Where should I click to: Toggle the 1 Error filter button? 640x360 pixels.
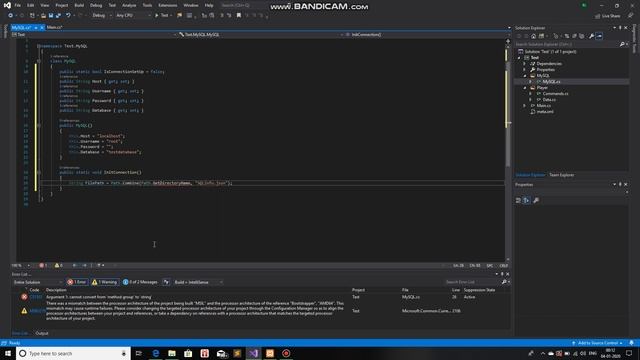click(77, 282)
